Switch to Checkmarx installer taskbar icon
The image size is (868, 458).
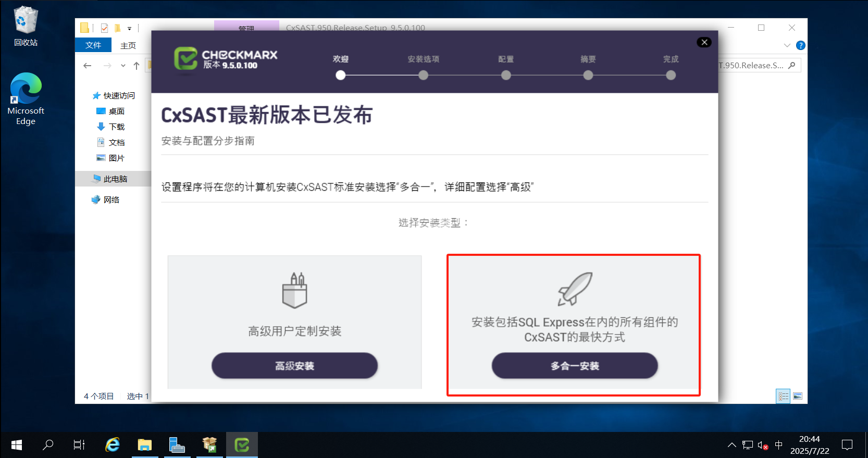coord(242,445)
